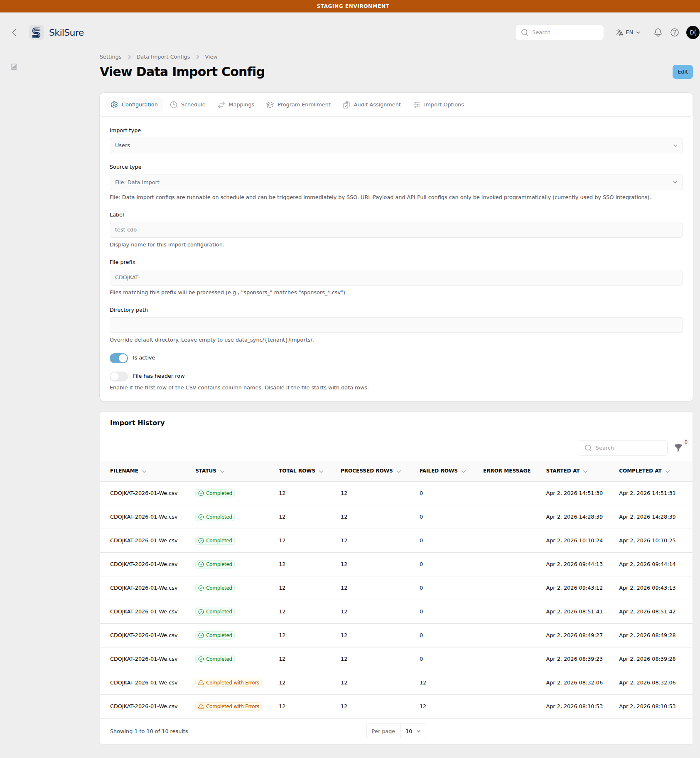Open the EN language dropdown

pos(629,32)
